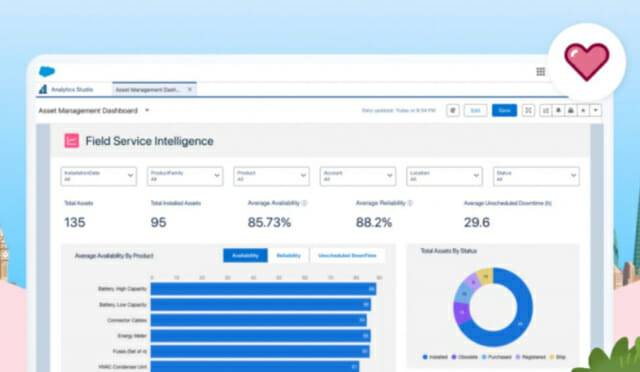The height and width of the screenshot is (372, 640).
Task: Expand the InstallationDate filter dropdown
Action: coord(99,176)
